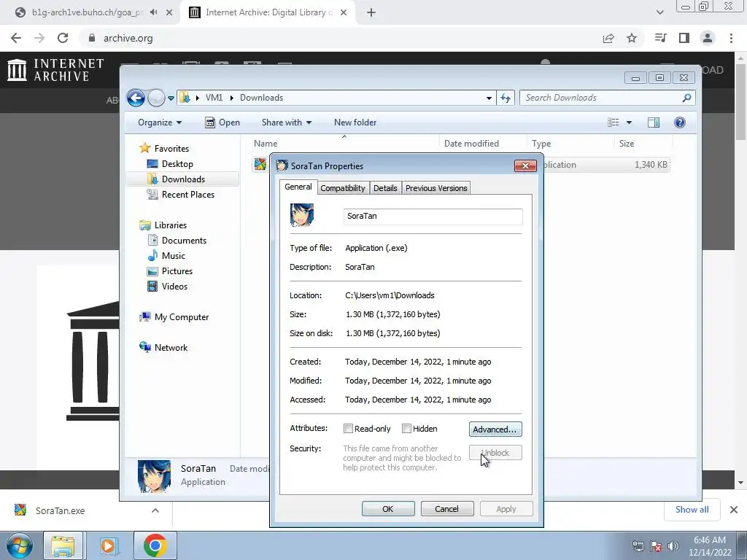Open Explorer help icon
The image size is (747, 560).
tap(680, 122)
